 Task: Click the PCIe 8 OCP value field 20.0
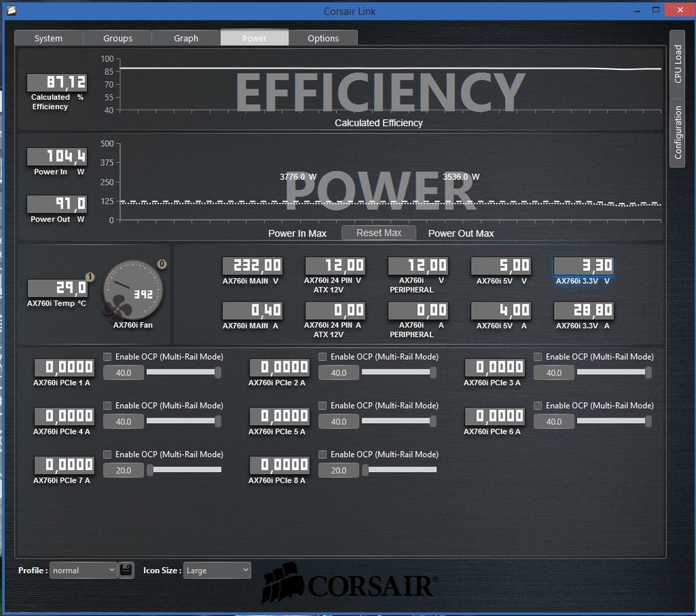pos(338,470)
